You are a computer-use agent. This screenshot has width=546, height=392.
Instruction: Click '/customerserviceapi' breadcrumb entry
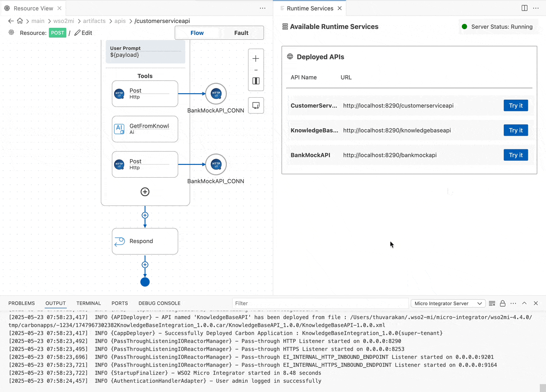[162, 21]
